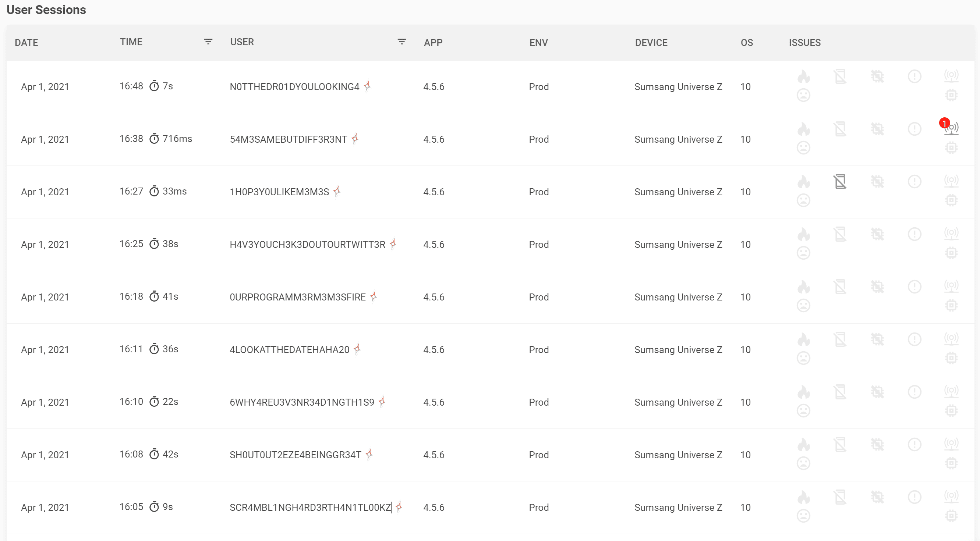Click the network antenna icon in 16:48 row
Screen dimensions: 980x541
[x=951, y=76]
